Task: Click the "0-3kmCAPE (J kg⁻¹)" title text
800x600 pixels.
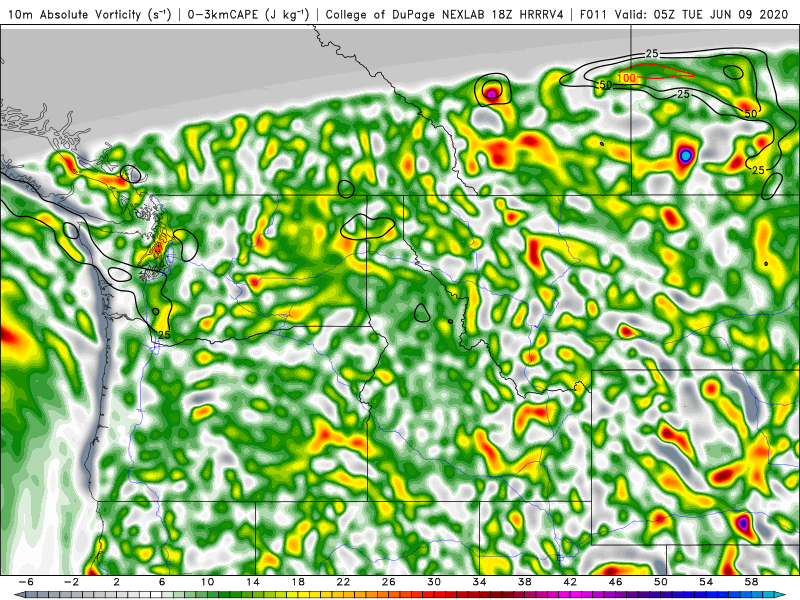Action: click(247, 15)
